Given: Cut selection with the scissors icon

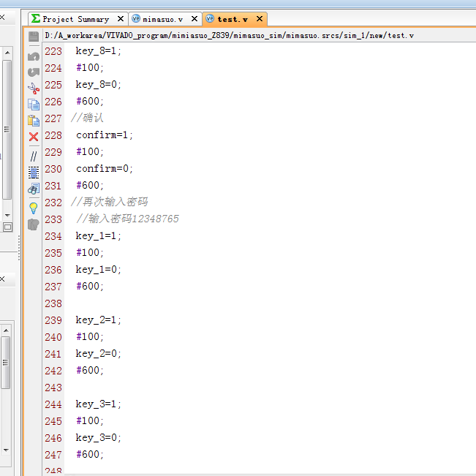Looking at the screenshot, I should [34, 88].
